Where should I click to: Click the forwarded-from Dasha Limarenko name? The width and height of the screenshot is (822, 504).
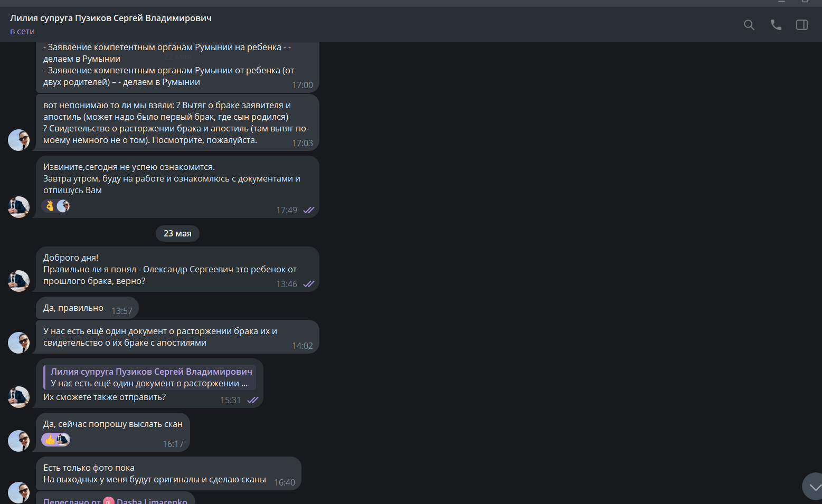point(152,501)
